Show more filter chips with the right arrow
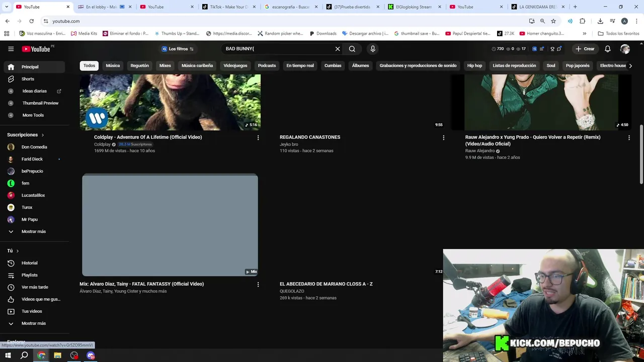The height and width of the screenshot is (362, 644). click(630, 66)
